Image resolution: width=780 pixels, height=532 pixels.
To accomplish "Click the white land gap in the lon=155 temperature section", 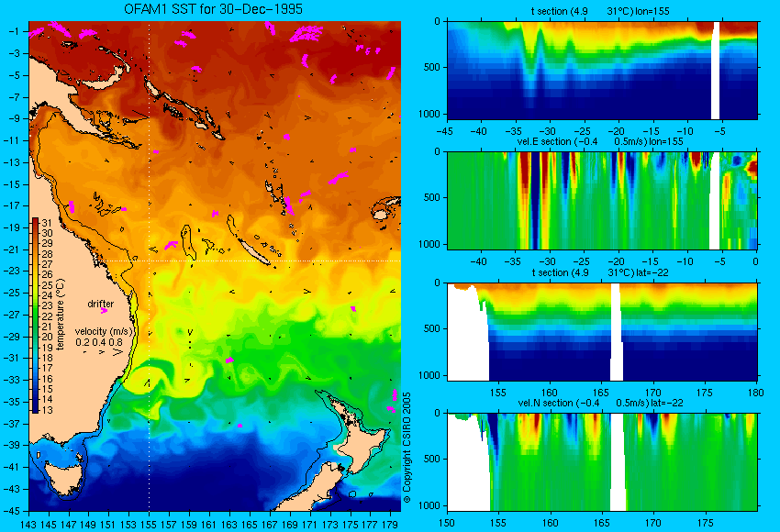I will click(x=716, y=71).
